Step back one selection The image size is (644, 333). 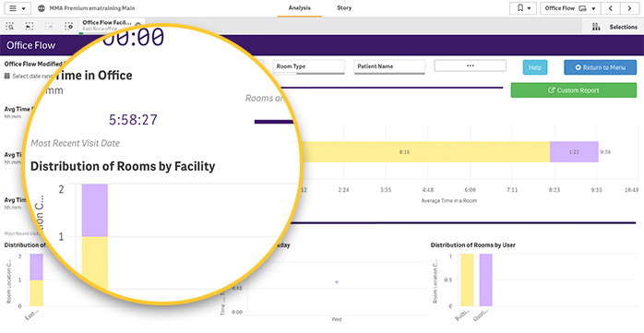tap(29, 27)
